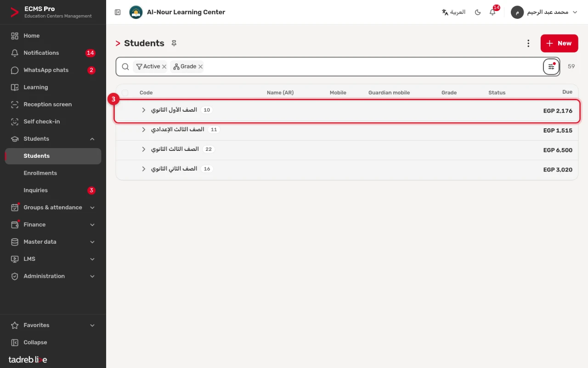The image size is (588, 368).
Task: Expand the الصف الثالث الثانوي group
Action: pos(143,149)
